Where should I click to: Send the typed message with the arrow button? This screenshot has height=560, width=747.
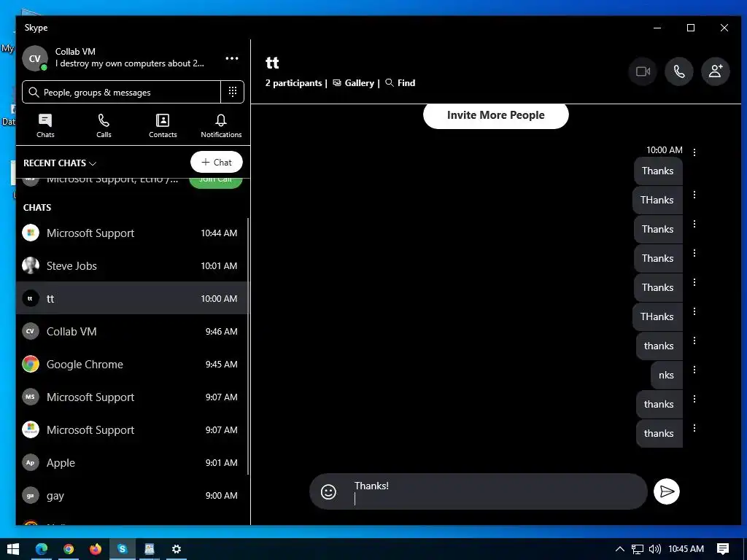point(667,491)
